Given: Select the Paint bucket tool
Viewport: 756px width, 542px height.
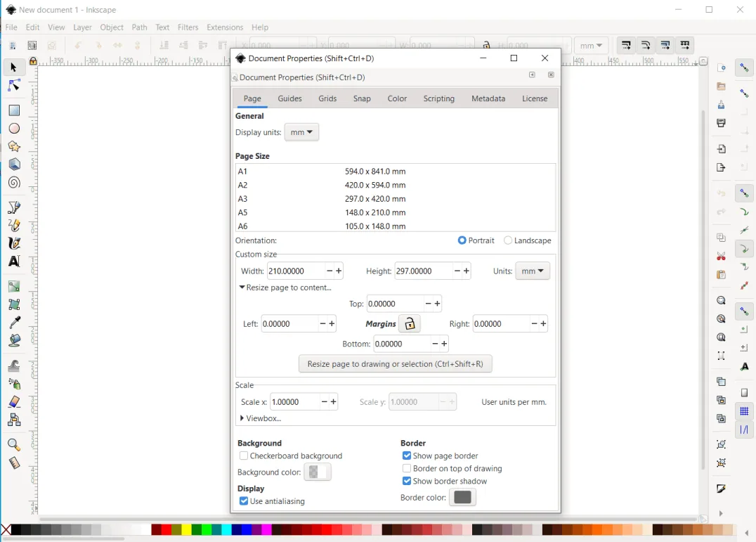Looking at the screenshot, I should [x=14, y=340].
